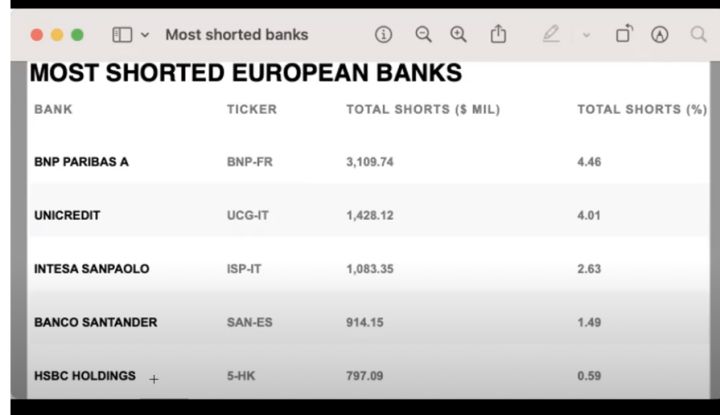The width and height of the screenshot is (720, 415).
Task: Click the TOTAL SHORTS ($ MIL) column header
Action: [x=423, y=109]
